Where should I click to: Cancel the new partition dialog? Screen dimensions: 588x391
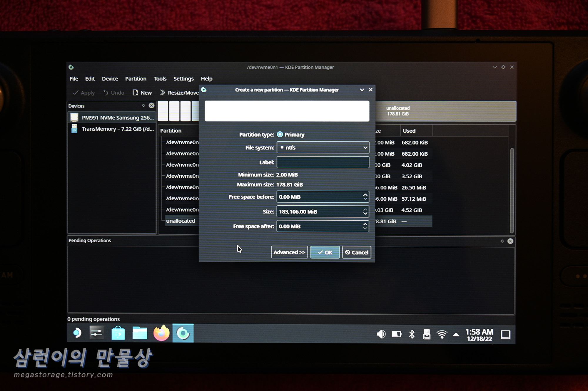(x=356, y=252)
